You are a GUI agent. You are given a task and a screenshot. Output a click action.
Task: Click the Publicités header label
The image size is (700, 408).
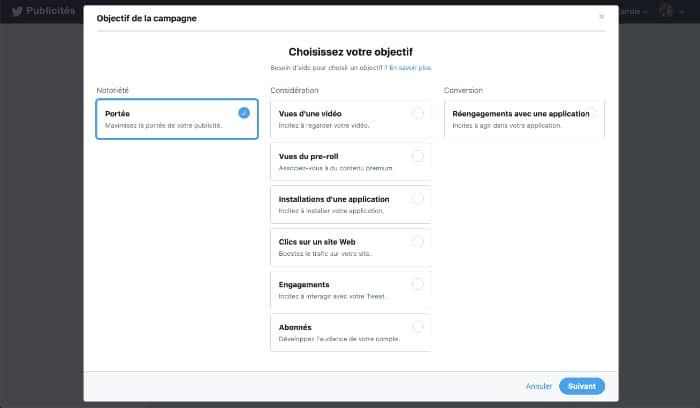click(52, 11)
